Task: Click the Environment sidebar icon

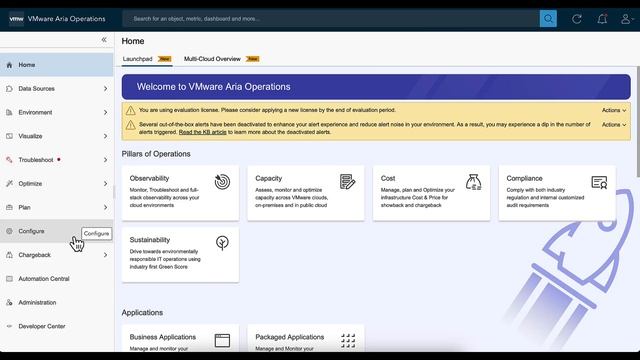Action: point(9,112)
